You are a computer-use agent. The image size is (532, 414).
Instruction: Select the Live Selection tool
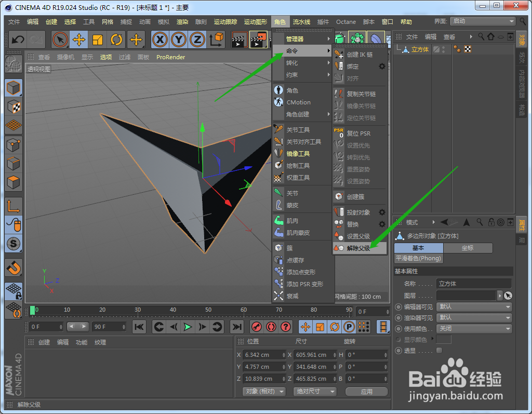point(60,39)
